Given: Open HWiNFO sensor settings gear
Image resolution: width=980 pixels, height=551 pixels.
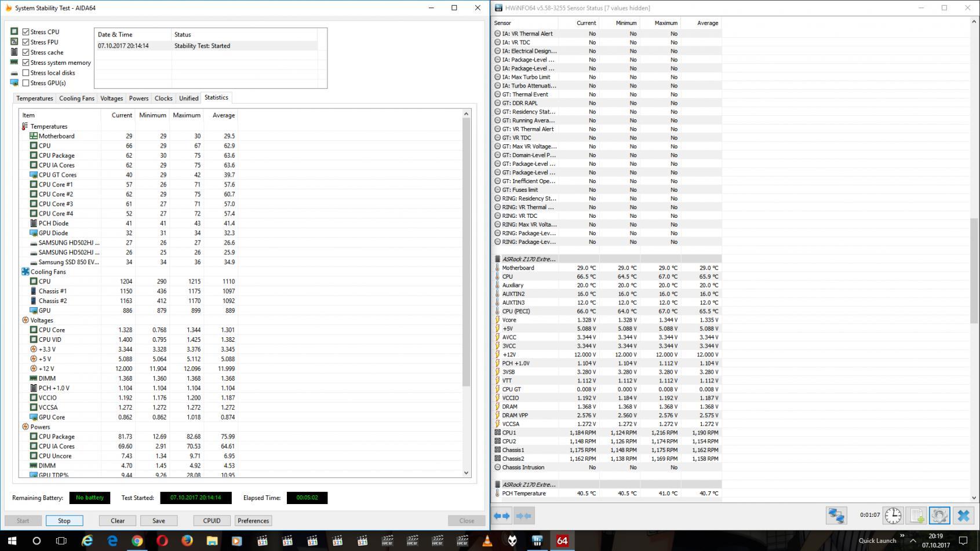Looking at the screenshot, I should (939, 515).
